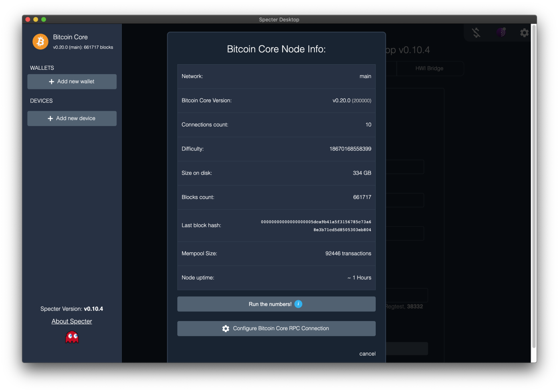
Task: Click the Specter Desktop window title
Action: 279,20
